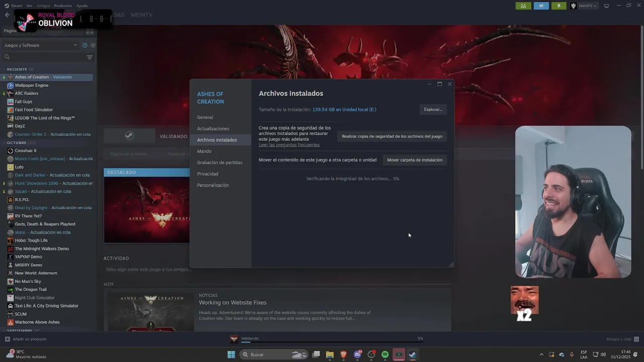Click the Luto game icon

point(10,167)
